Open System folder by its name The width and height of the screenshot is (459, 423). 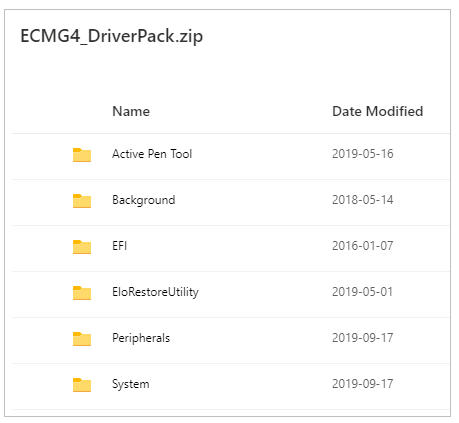pyautogui.click(x=131, y=384)
